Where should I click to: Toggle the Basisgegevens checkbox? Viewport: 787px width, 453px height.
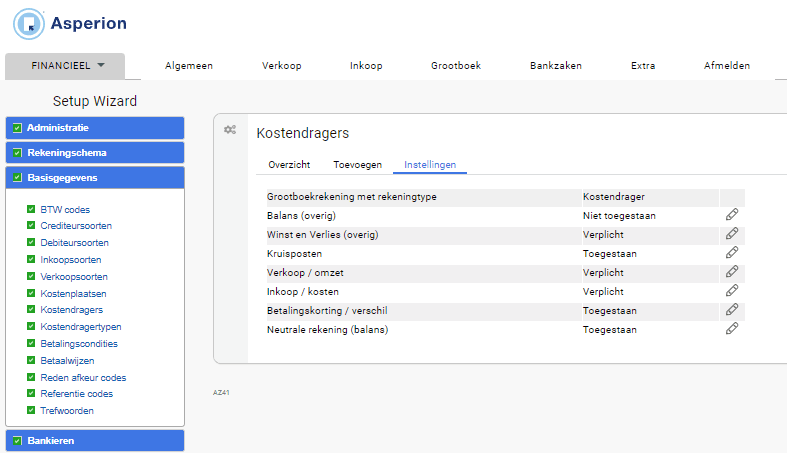click(18, 178)
